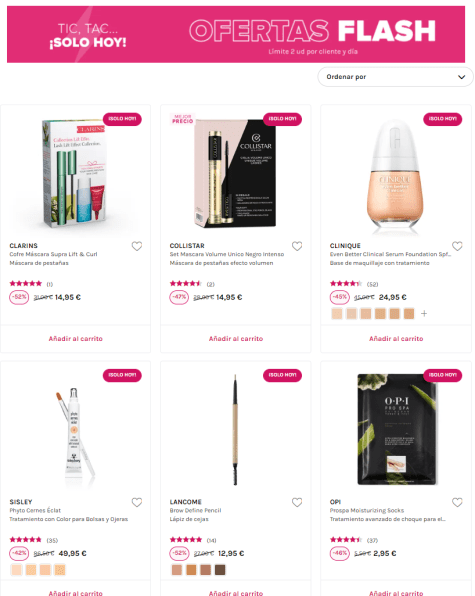475x596 pixels.
Task: Pick the first Sisley concealer shade swatch
Action: click(16, 570)
